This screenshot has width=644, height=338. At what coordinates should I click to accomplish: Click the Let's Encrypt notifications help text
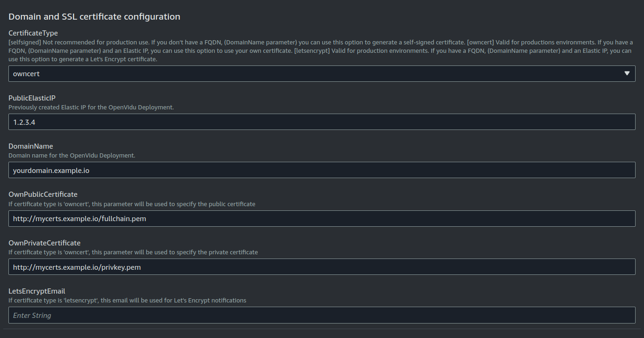[127, 300]
